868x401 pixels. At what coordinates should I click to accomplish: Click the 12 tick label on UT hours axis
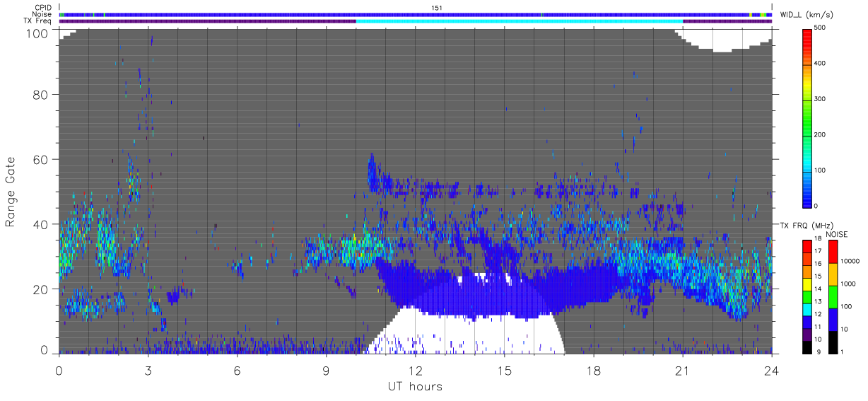[x=416, y=370]
